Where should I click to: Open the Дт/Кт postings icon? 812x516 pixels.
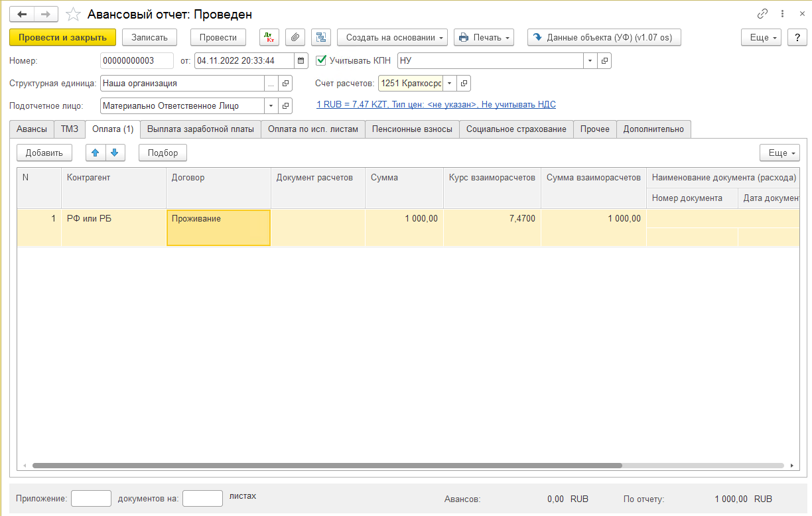(x=268, y=37)
